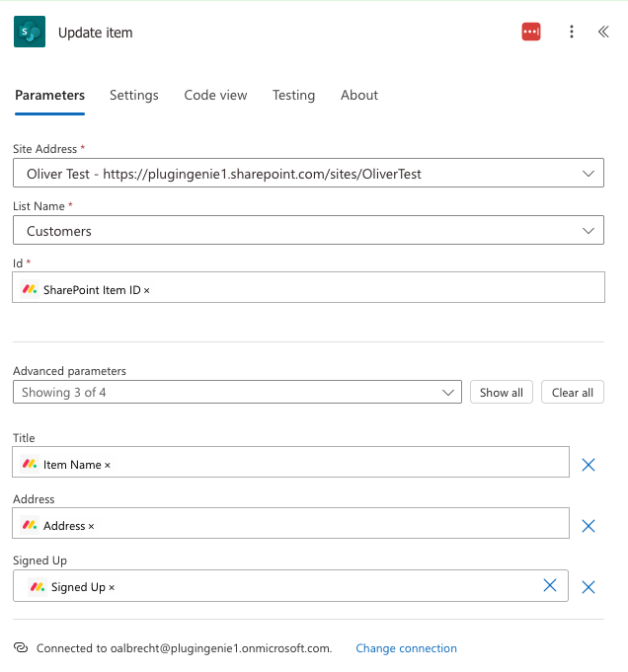628x672 pixels.
Task: Expand the List Name Customers dropdown
Action: pyautogui.click(x=308, y=231)
